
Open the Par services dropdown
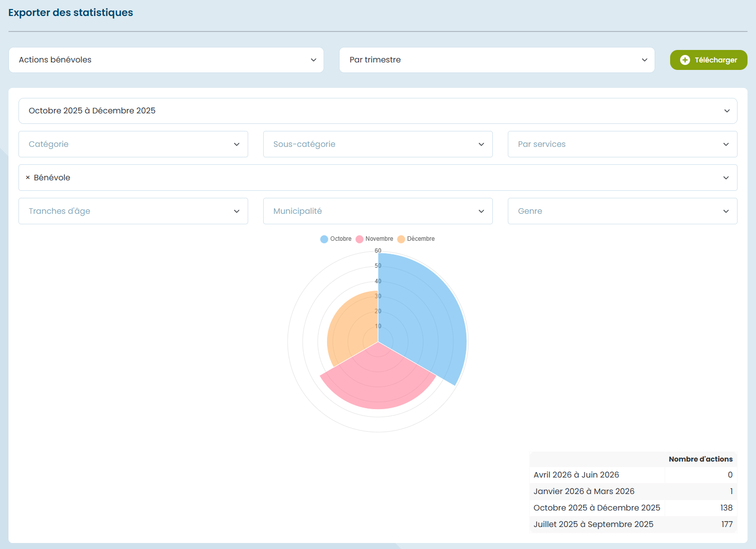(622, 144)
